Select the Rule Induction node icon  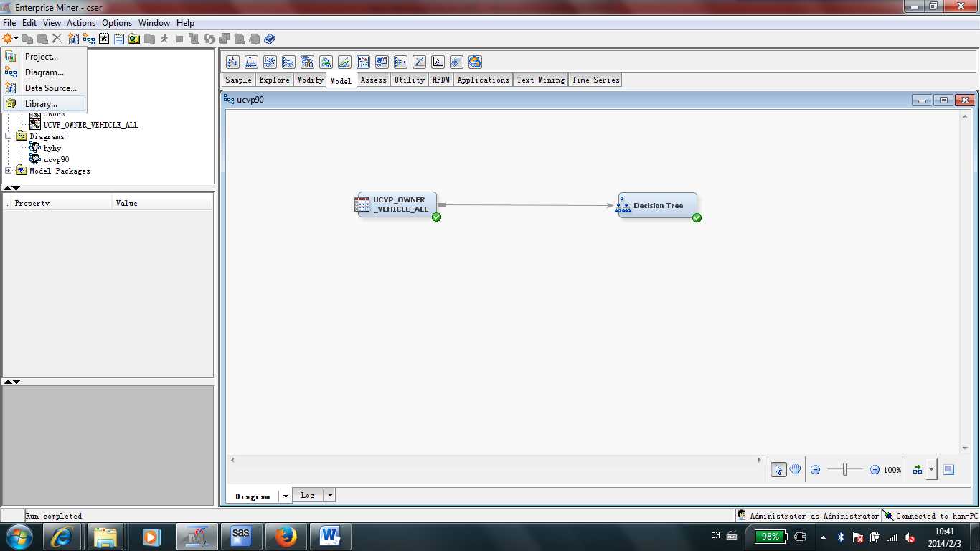pos(456,62)
